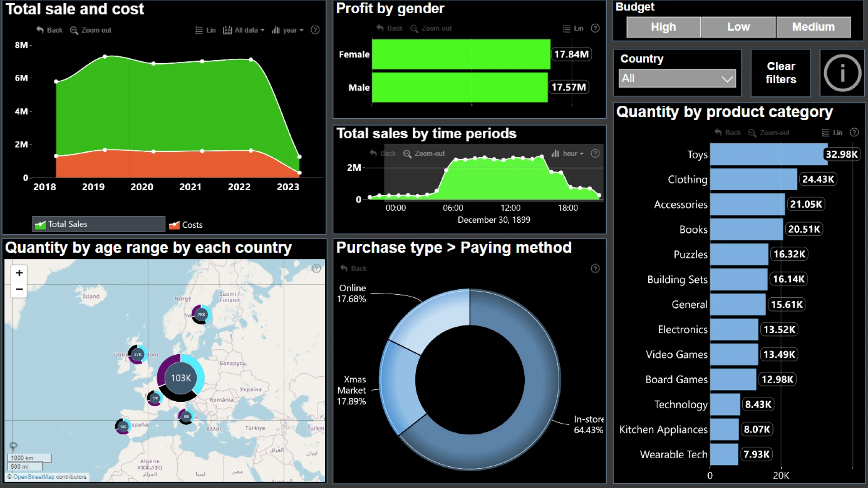868x488 pixels.
Task: Select Xmas Market donut slice
Action: [x=398, y=386]
